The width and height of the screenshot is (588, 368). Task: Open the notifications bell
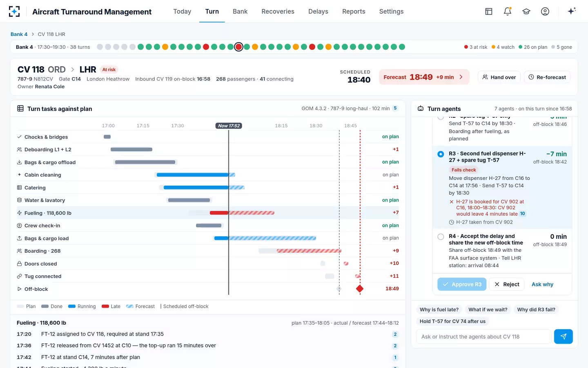point(508,11)
